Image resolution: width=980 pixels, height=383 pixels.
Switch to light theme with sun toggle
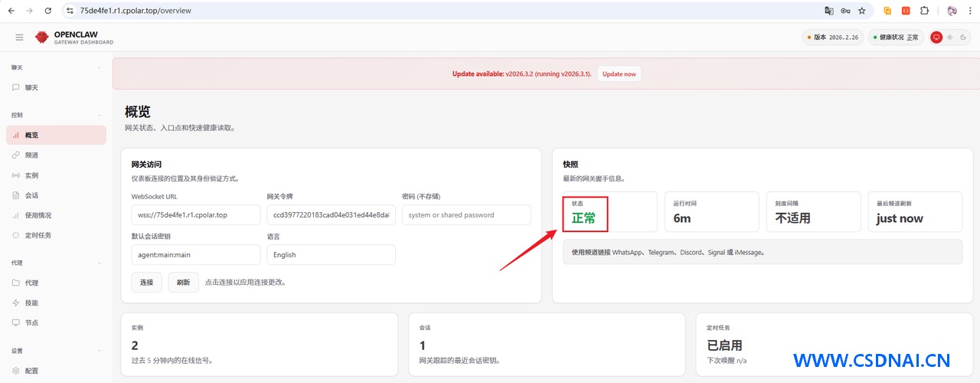pyautogui.click(x=949, y=37)
